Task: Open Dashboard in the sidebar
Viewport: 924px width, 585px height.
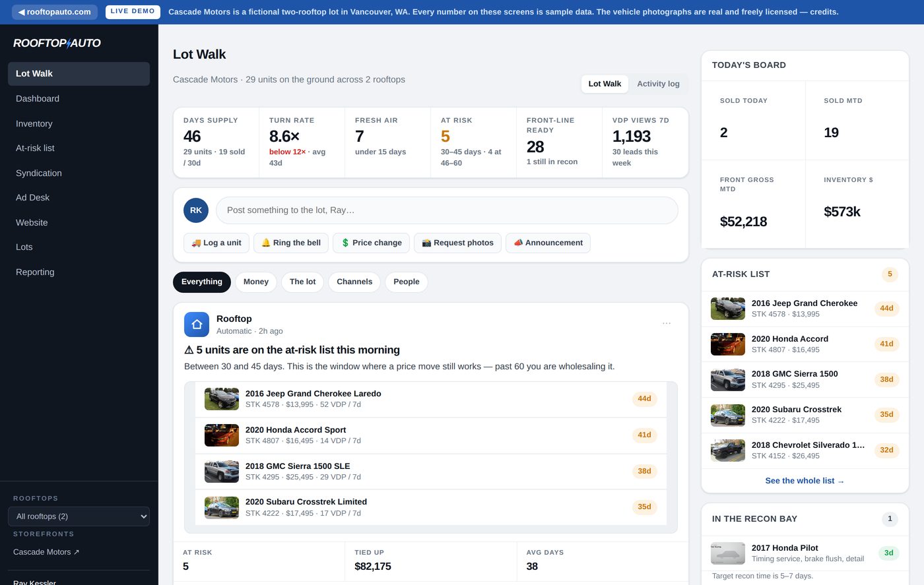Action: [79, 98]
